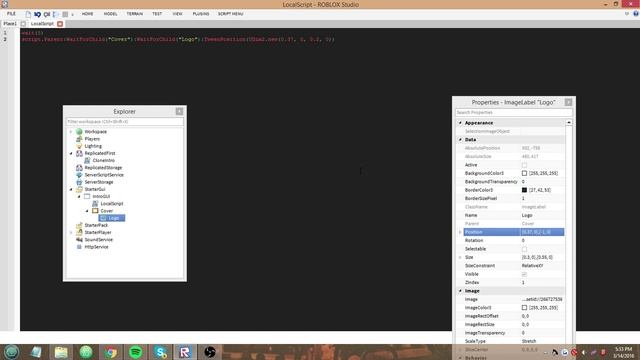Collapse the Image section in Properties
The height and width of the screenshot is (360, 640).
coord(460,291)
